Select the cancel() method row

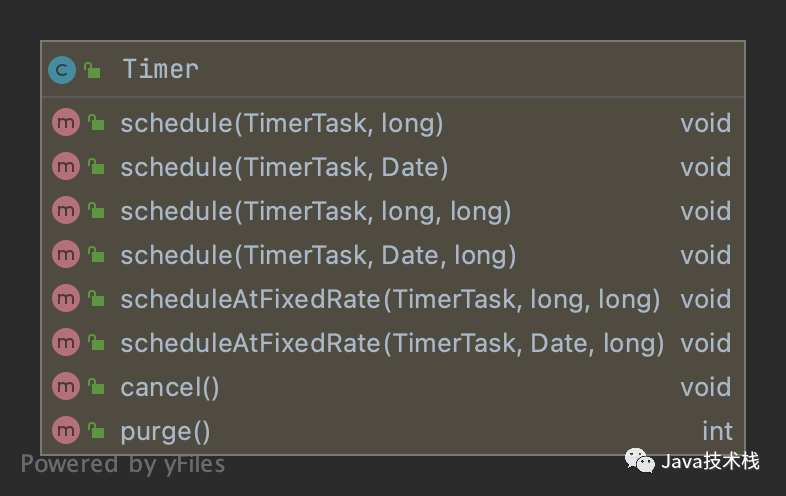393,387
